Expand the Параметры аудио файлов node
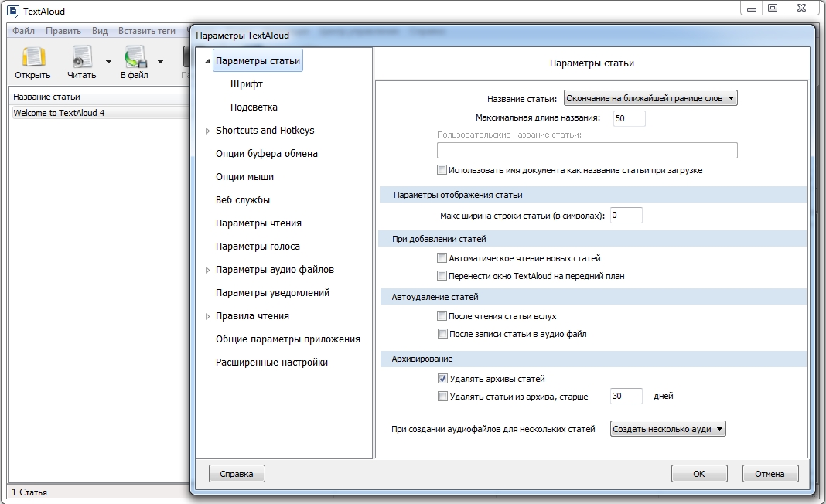 (207, 271)
